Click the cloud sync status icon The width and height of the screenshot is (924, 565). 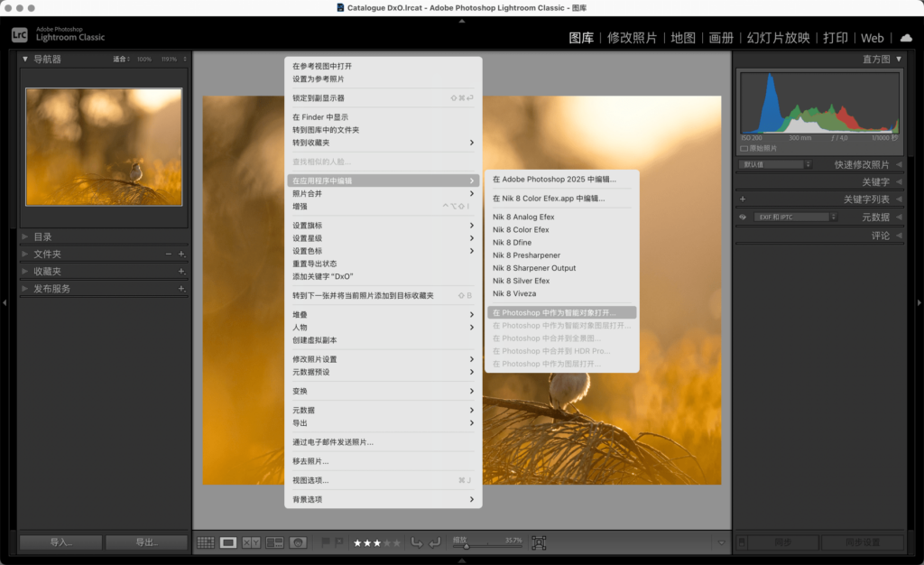click(x=906, y=38)
